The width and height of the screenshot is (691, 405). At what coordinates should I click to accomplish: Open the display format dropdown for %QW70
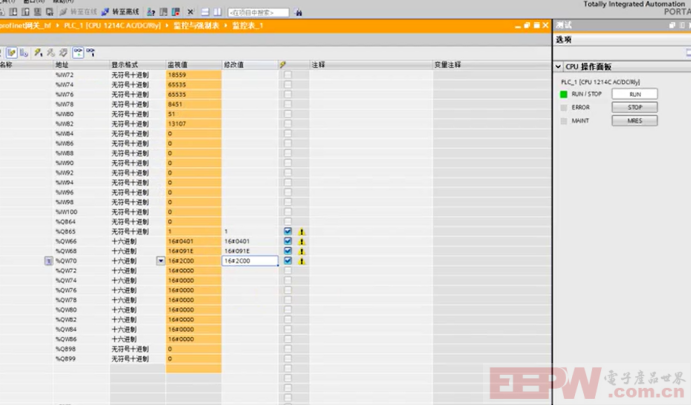[x=161, y=261]
